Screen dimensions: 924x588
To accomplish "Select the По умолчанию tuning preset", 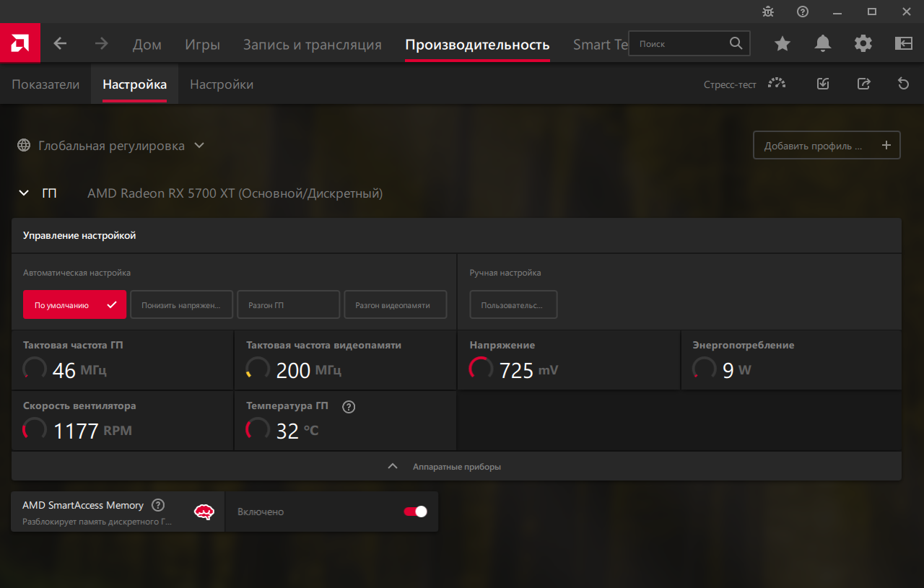I will click(75, 304).
